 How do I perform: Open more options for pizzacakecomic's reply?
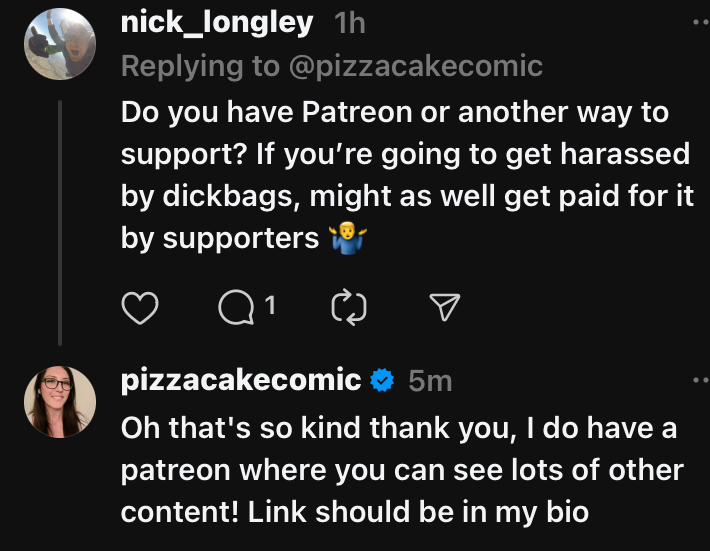click(701, 380)
